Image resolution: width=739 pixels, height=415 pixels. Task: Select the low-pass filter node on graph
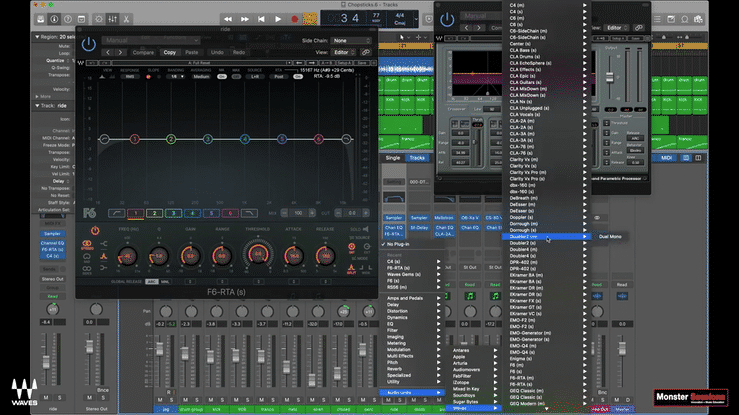tap(346, 139)
